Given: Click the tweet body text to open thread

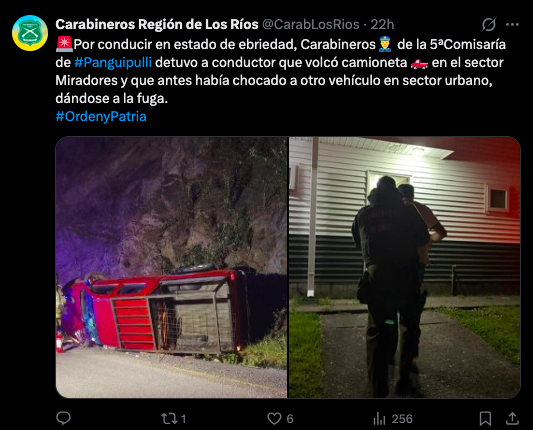Looking at the screenshot, I should point(280,71).
